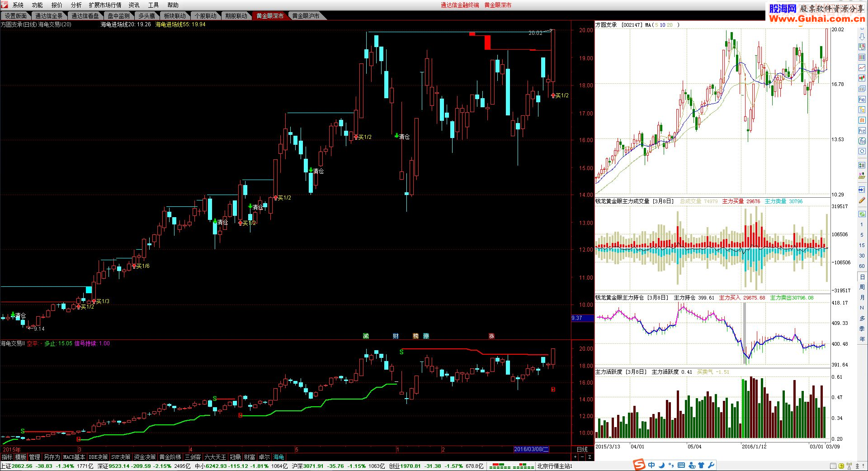
Task: Open the F10 company info icon
Action: [x=862, y=99]
